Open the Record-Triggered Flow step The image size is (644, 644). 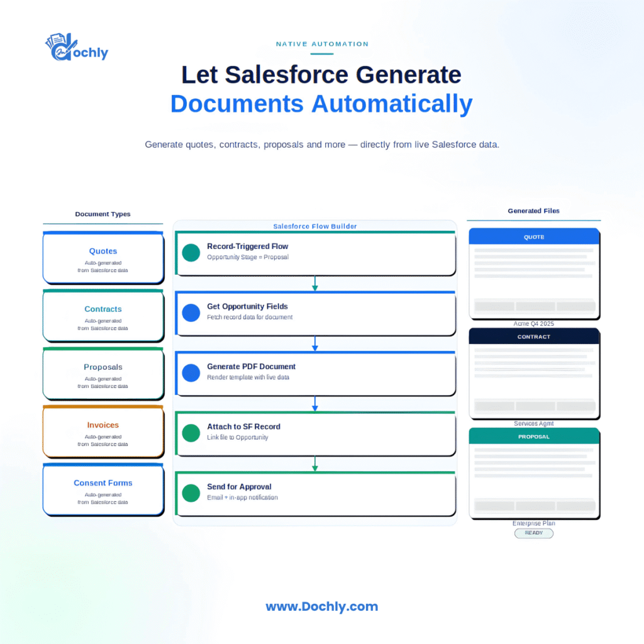pyautogui.click(x=316, y=253)
